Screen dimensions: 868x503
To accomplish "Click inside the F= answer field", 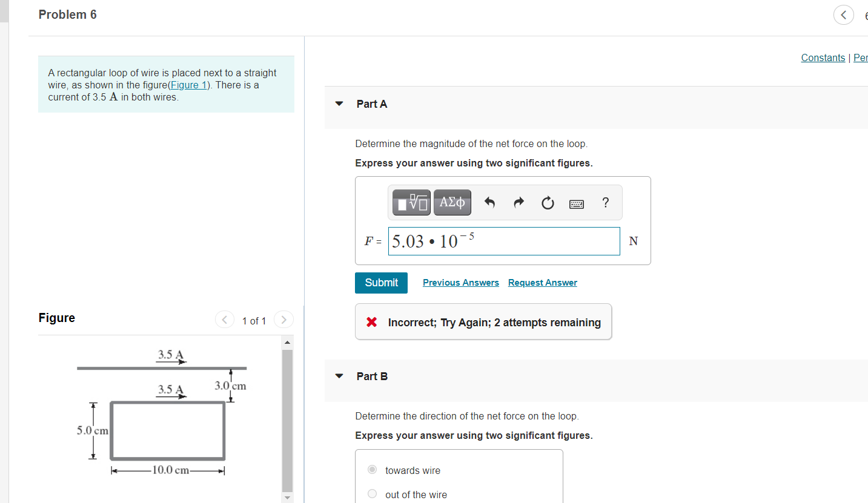I will pos(504,241).
